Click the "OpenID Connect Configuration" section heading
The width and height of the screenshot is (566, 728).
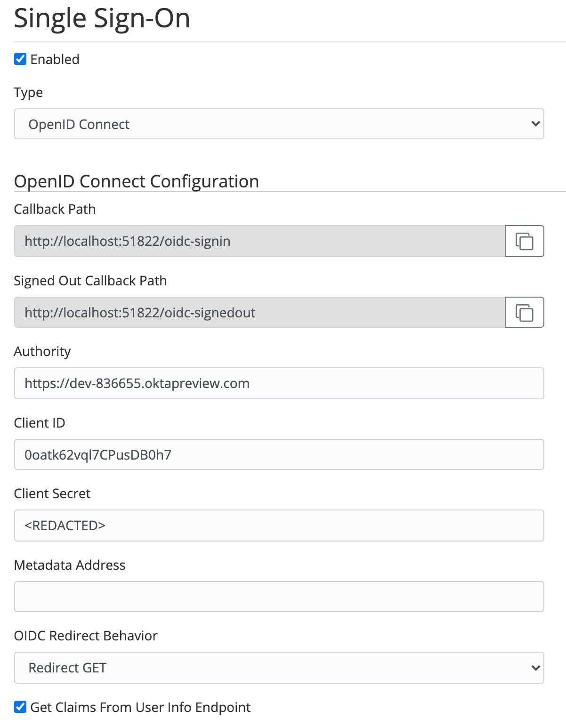[137, 181]
